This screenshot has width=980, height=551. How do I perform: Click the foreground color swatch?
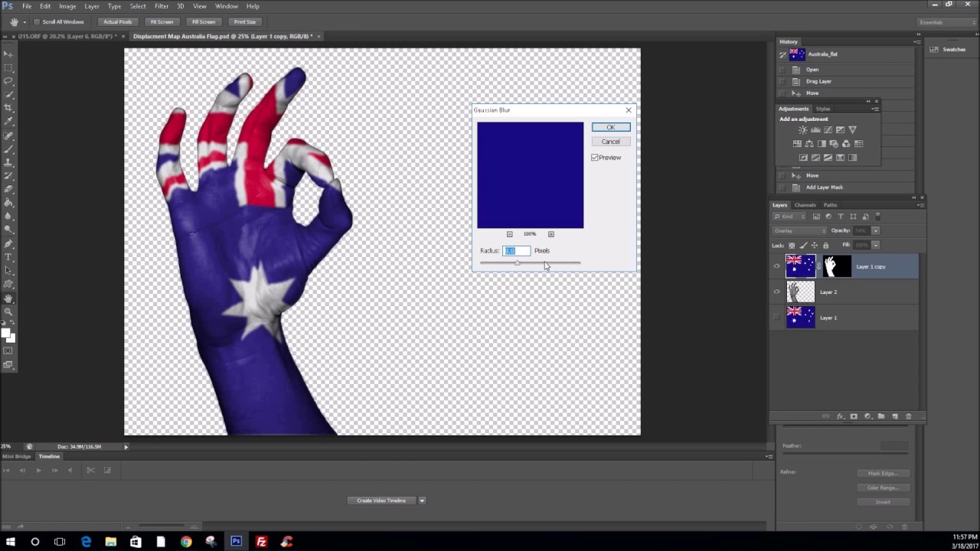pos(6,333)
